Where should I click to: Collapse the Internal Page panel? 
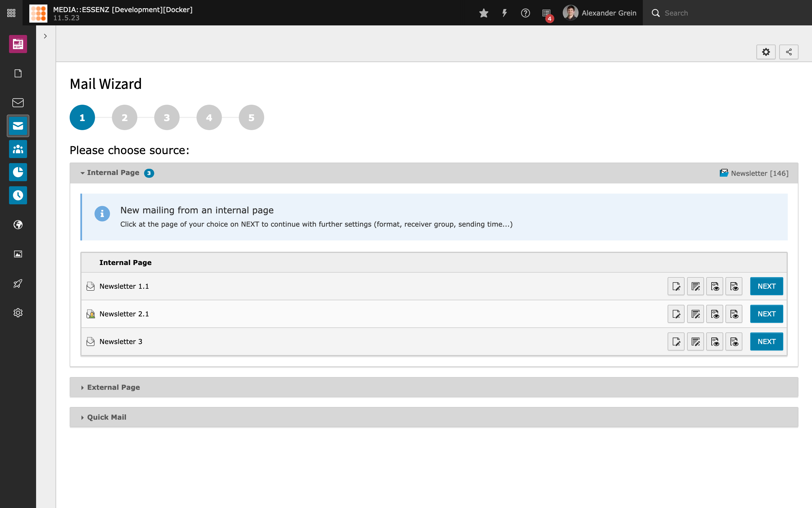[x=113, y=173]
